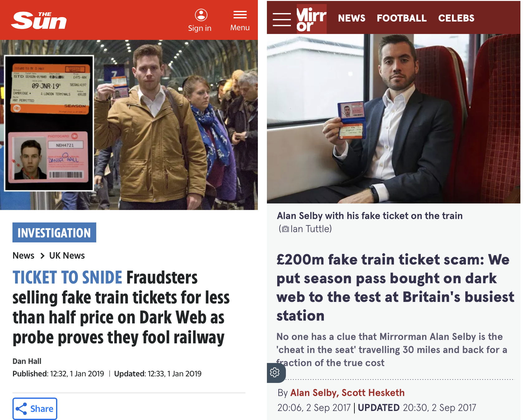Open author Alan Selby's profile link
The image size is (531, 420).
pyautogui.click(x=314, y=393)
